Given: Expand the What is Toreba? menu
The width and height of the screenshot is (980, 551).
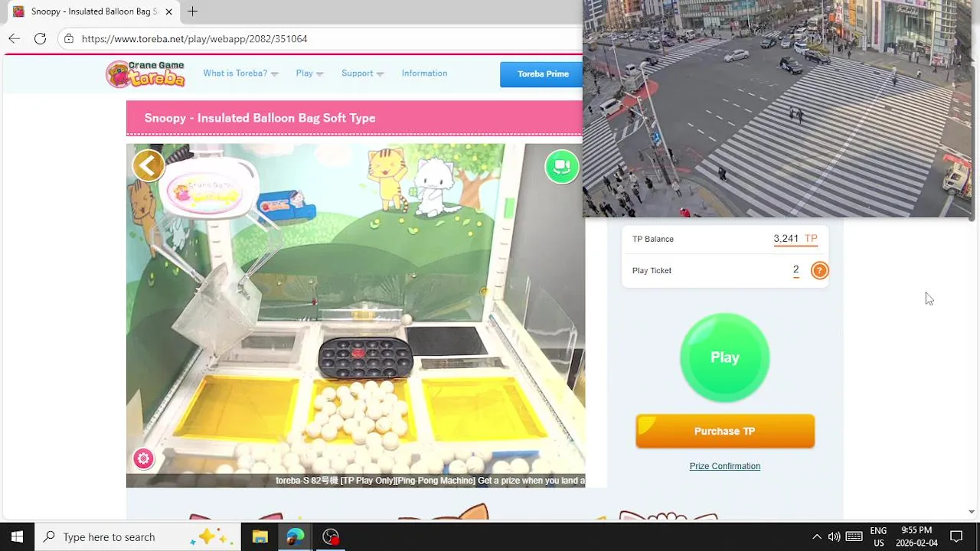Looking at the screenshot, I should pyautogui.click(x=240, y=73).
